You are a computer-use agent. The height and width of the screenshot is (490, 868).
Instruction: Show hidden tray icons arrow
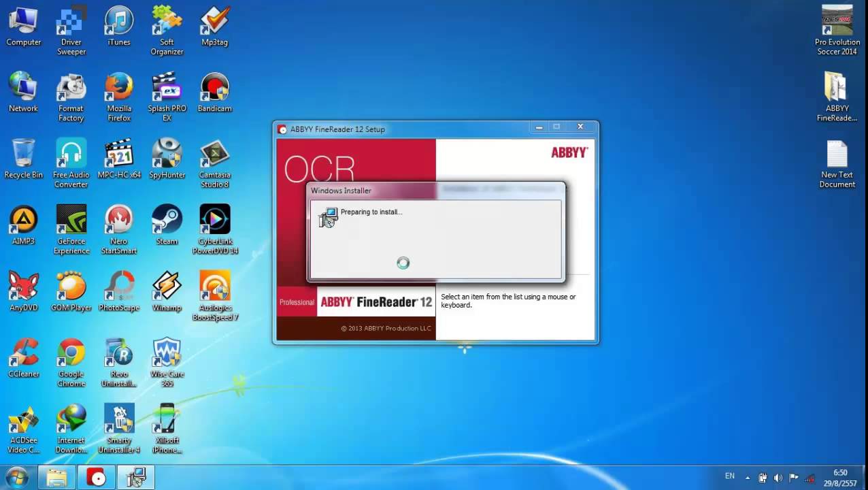pyautogui.click(x=748, y=478)
